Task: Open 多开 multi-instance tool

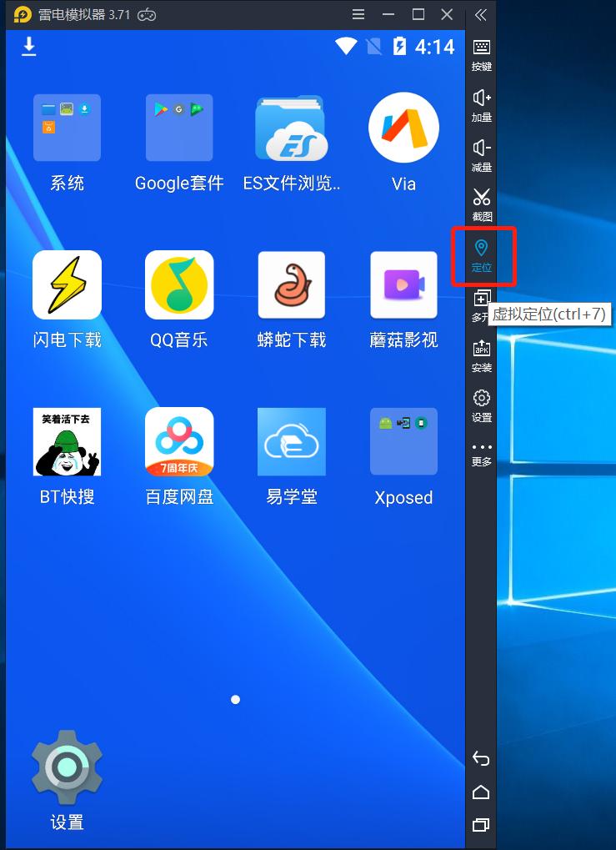Action: tap(481, 306)
